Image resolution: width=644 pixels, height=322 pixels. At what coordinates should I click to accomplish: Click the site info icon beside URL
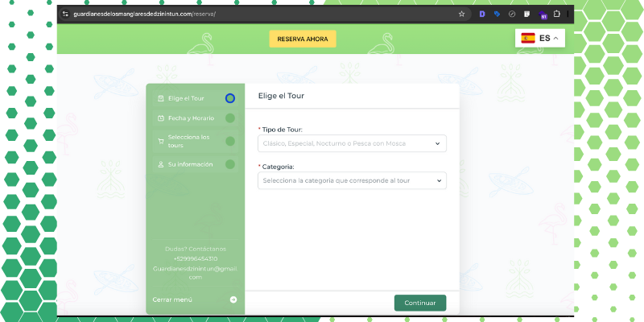pyautogui.click(x=65, y=14)
